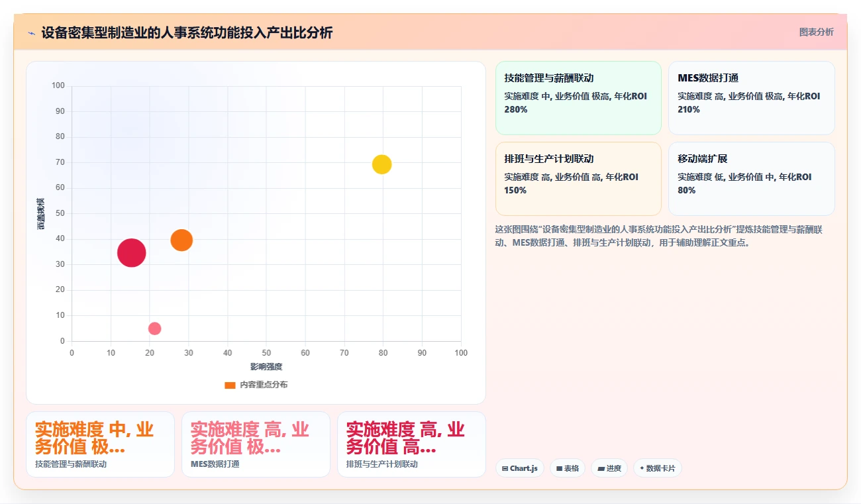Open the 移动端扩展 card

[x=752, y=179]
